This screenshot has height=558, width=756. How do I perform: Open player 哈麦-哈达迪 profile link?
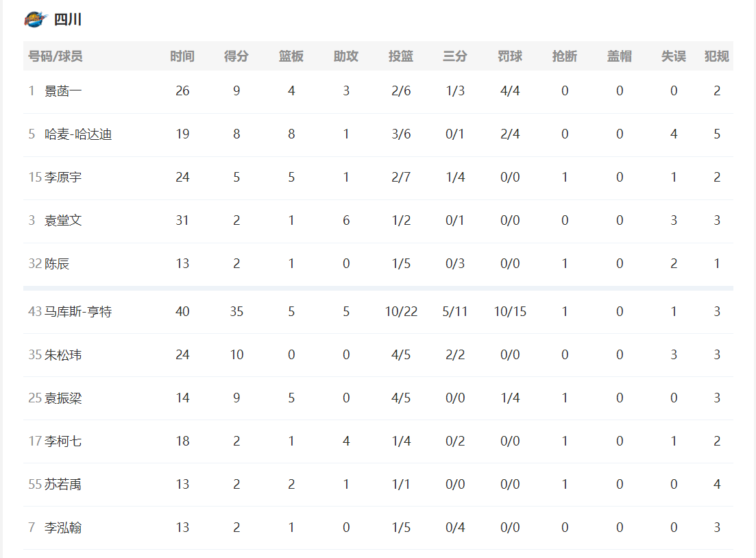pyautogui.click(x=78, y=134)
